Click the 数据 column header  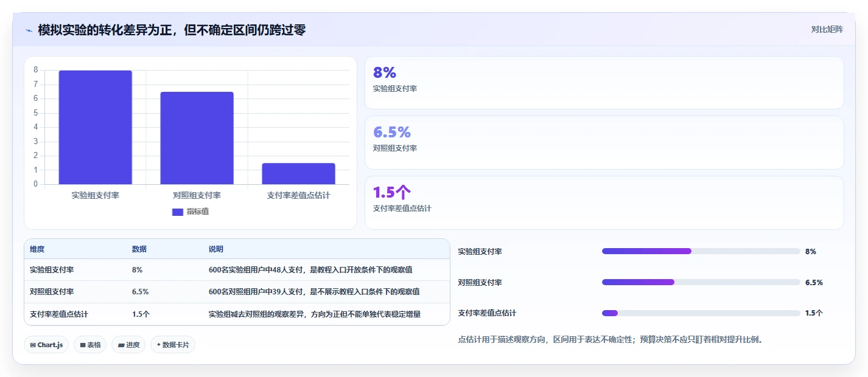pos(139,249)
